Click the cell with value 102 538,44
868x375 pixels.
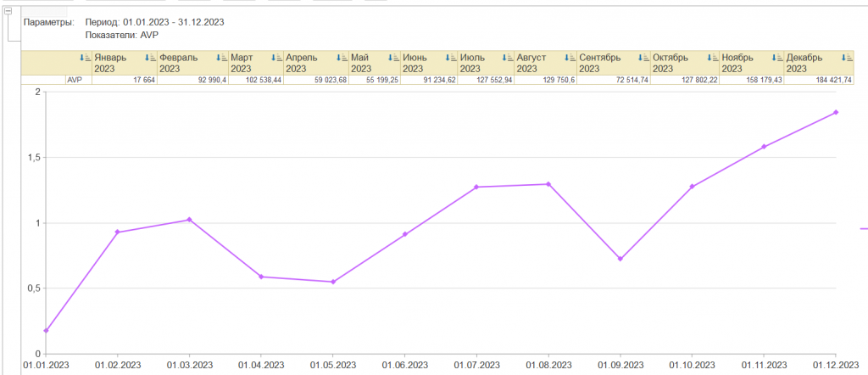(x=256, y=81)
